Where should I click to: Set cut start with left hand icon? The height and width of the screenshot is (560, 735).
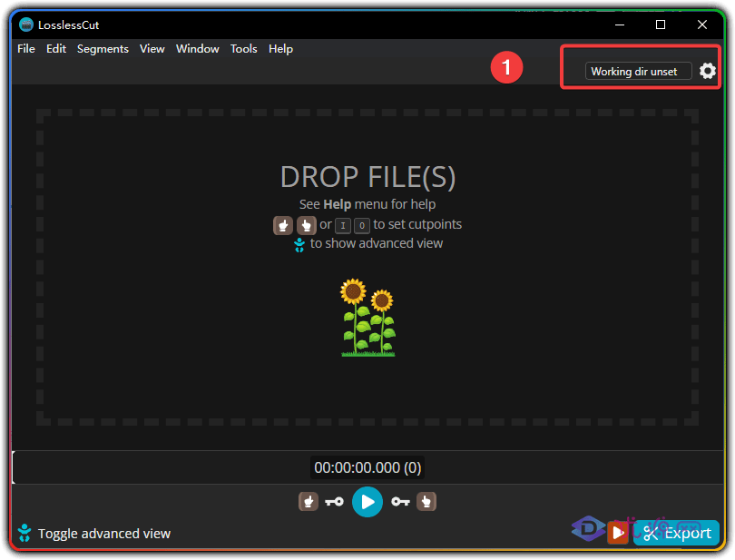[x=309, y=501]
